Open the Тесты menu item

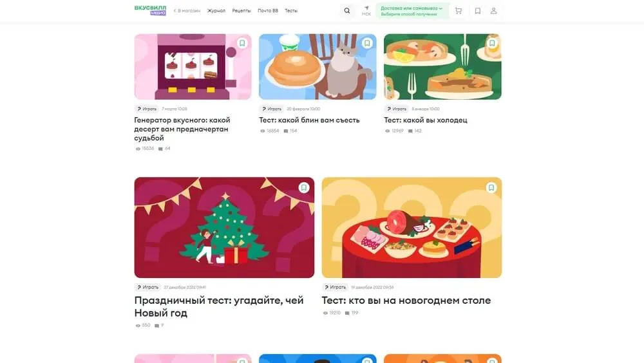point(291,11)
